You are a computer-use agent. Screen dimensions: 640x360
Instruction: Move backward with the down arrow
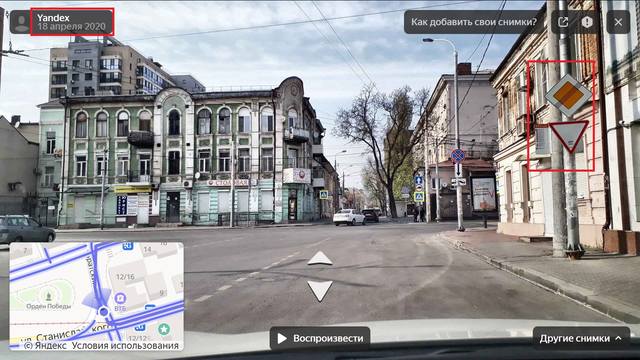320,291
